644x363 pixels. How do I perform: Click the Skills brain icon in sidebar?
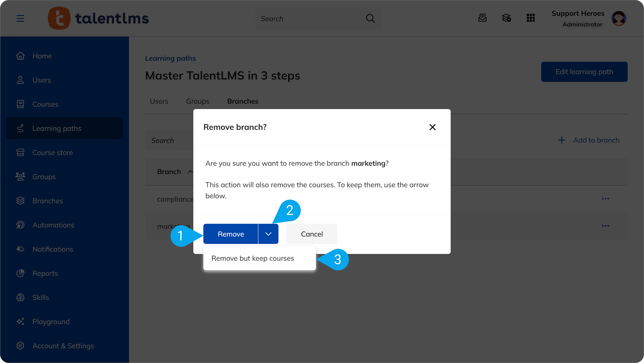coord(20,297)
